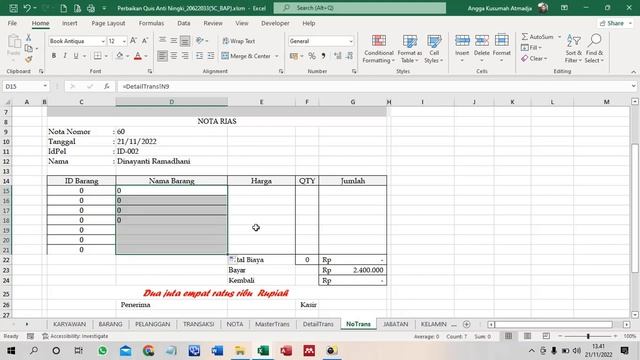Viewport: 640px width, 360px height.
Task: Click Merge & Center
Action: 246,56
